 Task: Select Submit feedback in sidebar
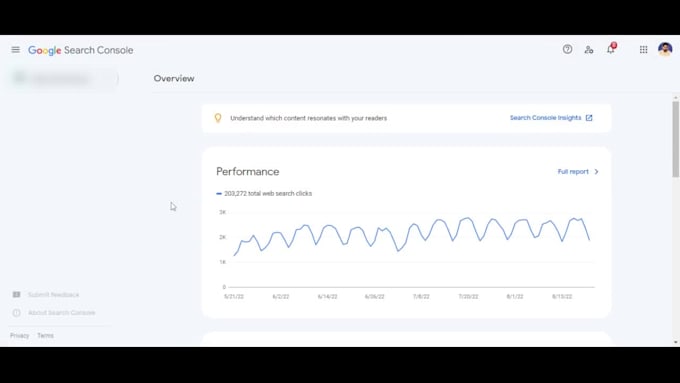pyautogui.click(x=54, y=295)
